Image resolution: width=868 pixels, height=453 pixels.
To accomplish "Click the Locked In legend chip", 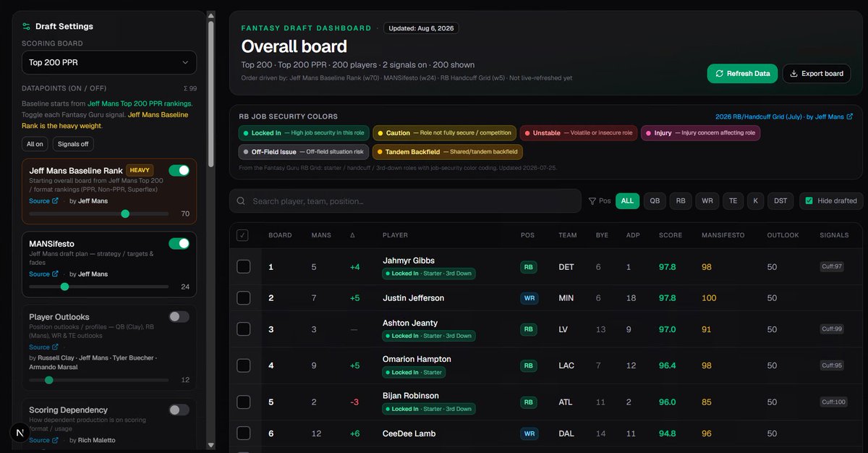I will pyautogui.click(x=304, y=133).
